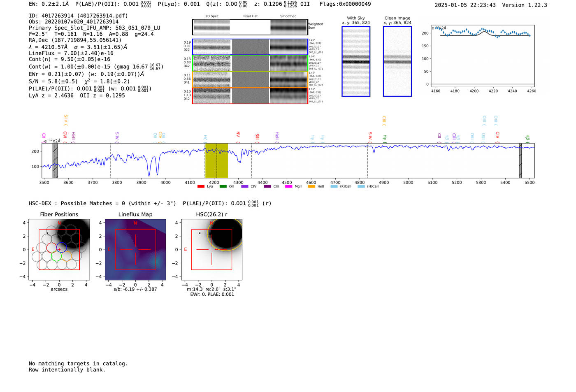Click the ID 4017263914 text line

click(78, 16)
